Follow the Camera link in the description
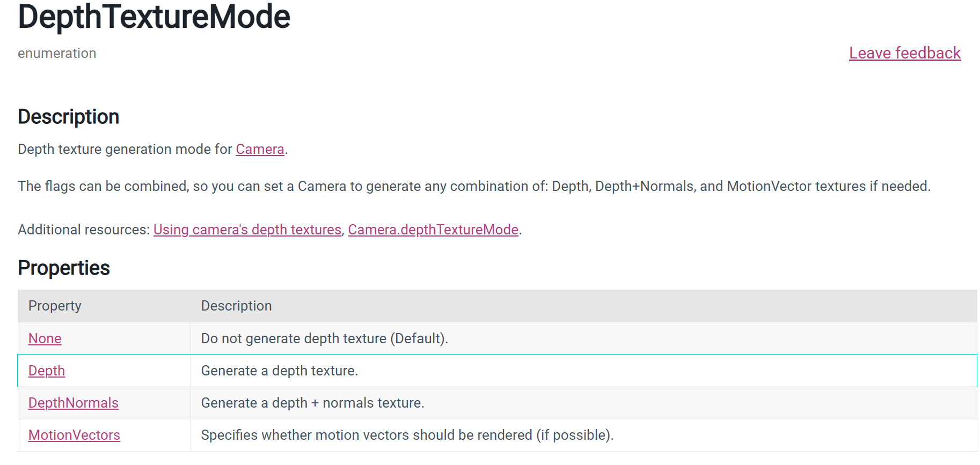The width and height of the screenshot is (980, 465). point(260,149)
